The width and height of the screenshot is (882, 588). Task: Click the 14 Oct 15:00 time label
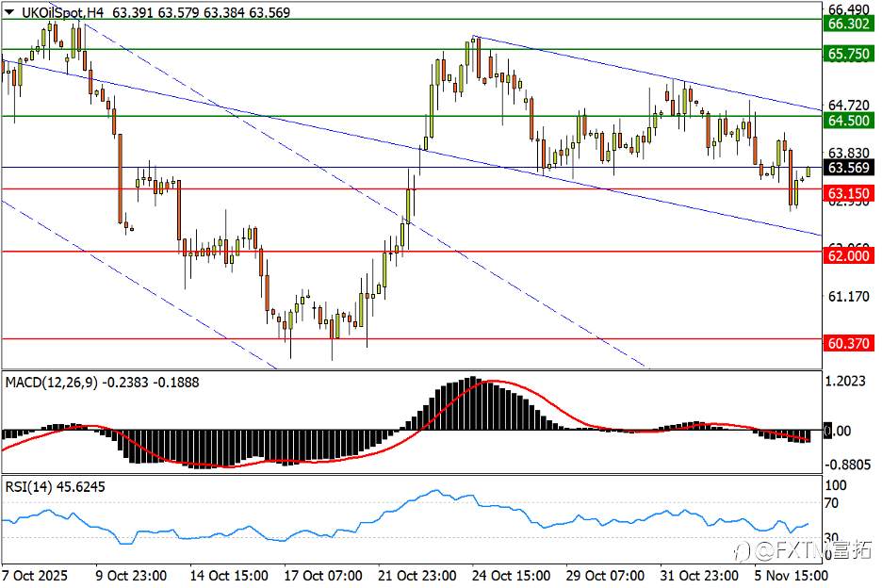(228, 576)
